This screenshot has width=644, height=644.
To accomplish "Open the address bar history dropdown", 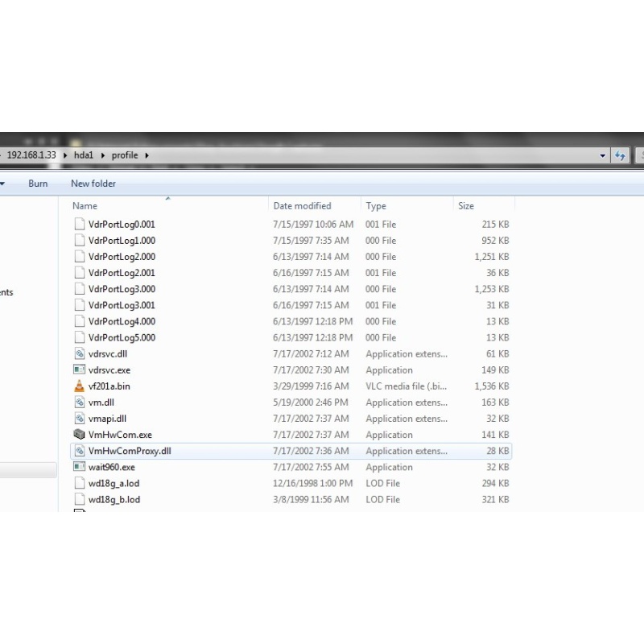I will point(604,155).
